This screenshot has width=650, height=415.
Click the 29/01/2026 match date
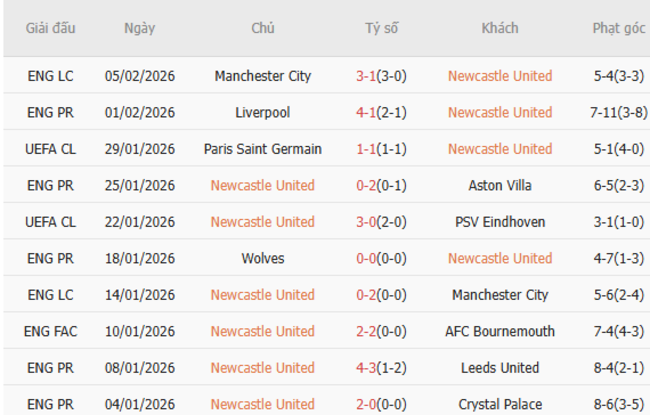[x=140, y=149]
